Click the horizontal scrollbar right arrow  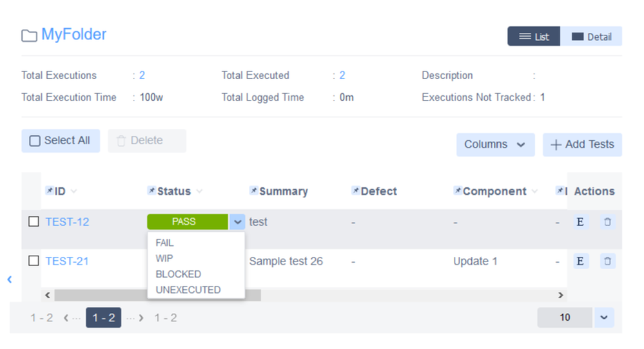tap(561, 296)
